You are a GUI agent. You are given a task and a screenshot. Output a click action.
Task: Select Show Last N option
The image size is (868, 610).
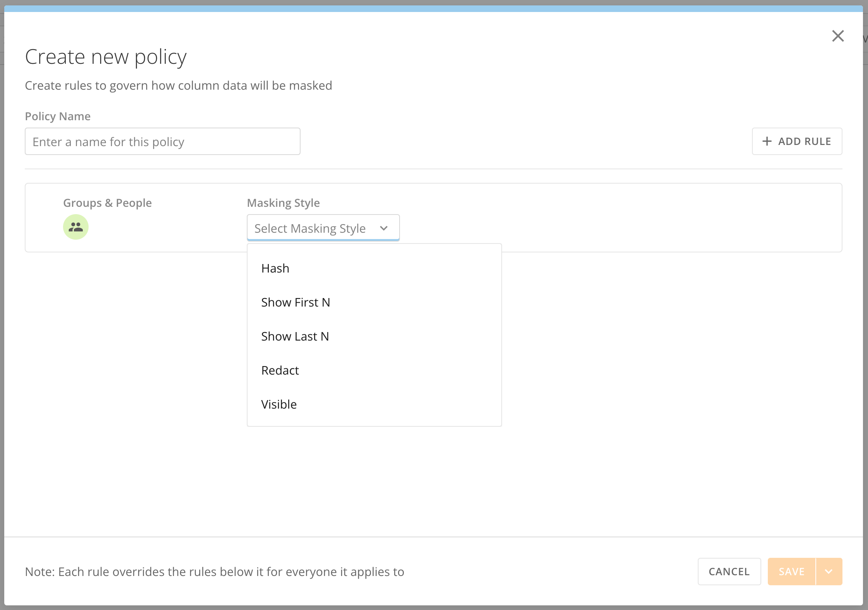[295, 336]
